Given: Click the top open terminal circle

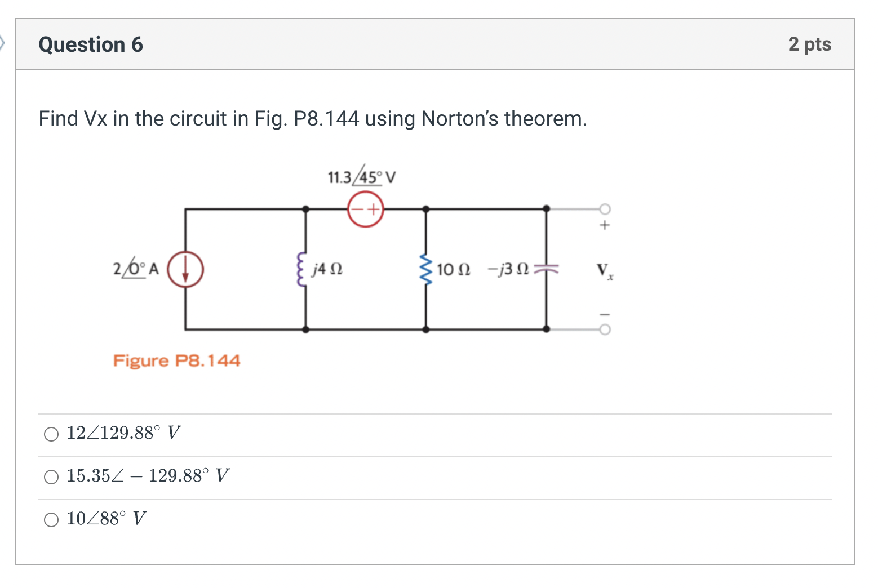Looking at the screenshot, I should click(x=605, y=209).
